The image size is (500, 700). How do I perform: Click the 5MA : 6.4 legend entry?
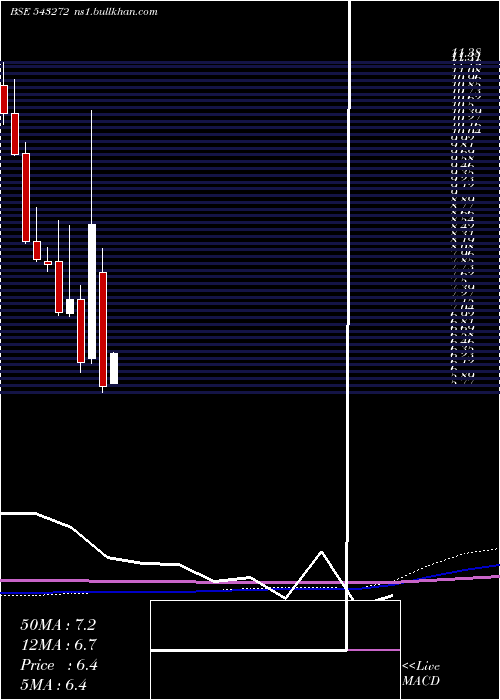54,685
